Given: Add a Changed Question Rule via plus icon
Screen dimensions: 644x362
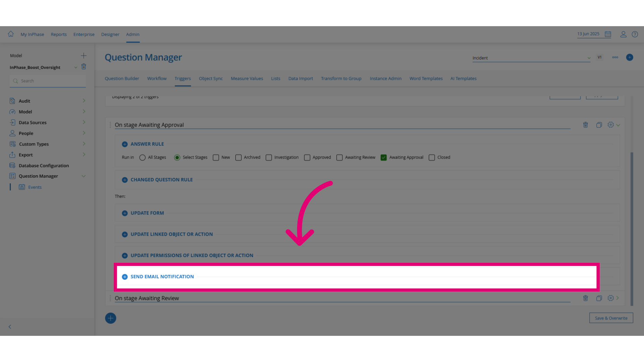Looking at the screenshot, I should 125,180.
